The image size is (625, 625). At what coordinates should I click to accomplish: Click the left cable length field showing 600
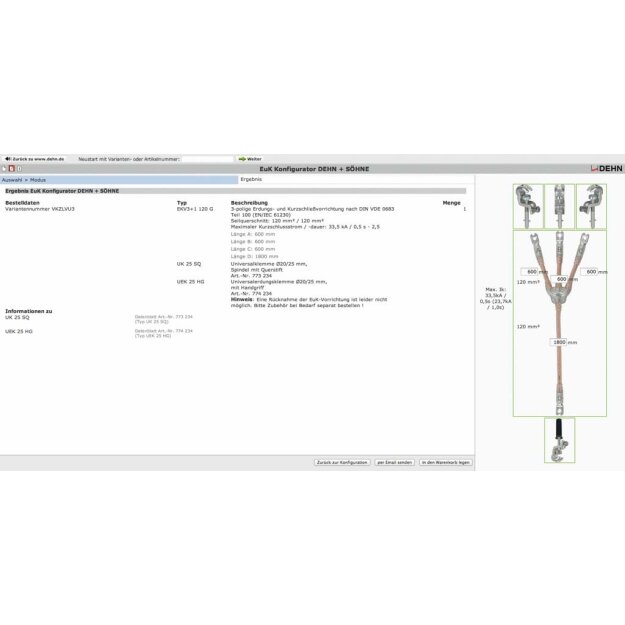pos(529,271)
